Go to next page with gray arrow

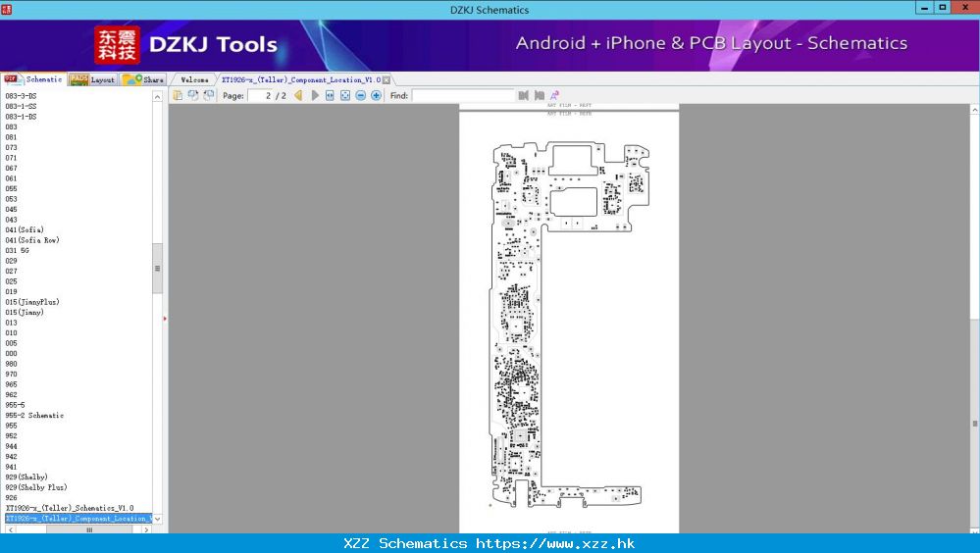[x=314, y=96]
